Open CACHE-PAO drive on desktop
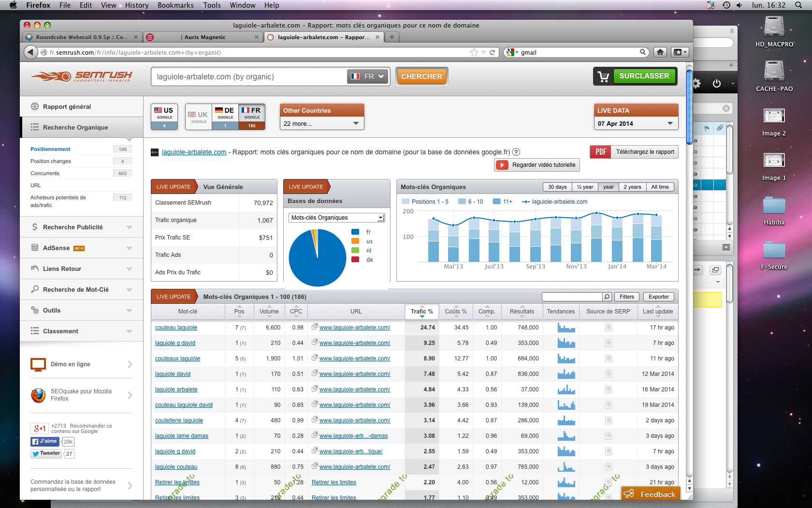 coord(774,76)
